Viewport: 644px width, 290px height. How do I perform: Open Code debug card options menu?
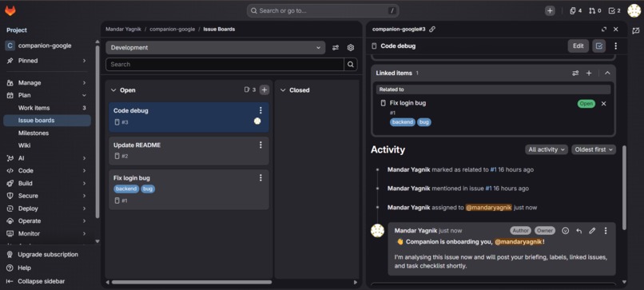(x=260, y=110)
